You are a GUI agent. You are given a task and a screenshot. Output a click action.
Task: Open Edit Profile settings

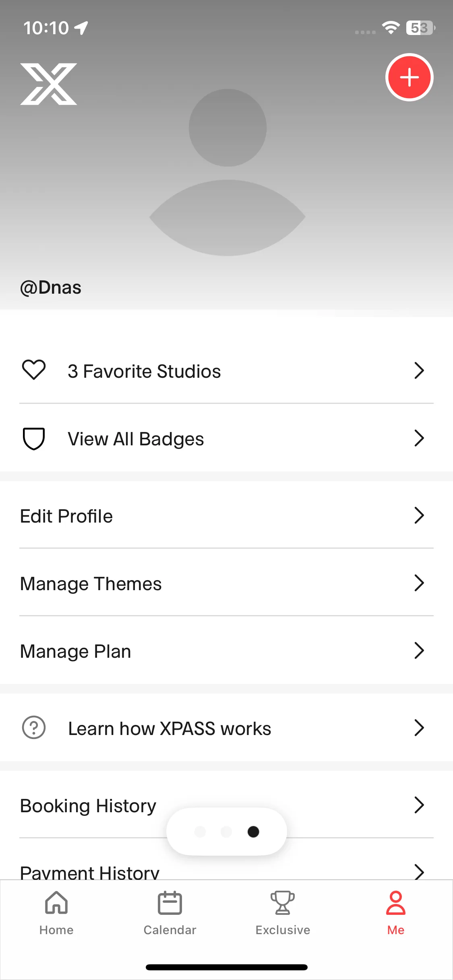pos(66,516)
